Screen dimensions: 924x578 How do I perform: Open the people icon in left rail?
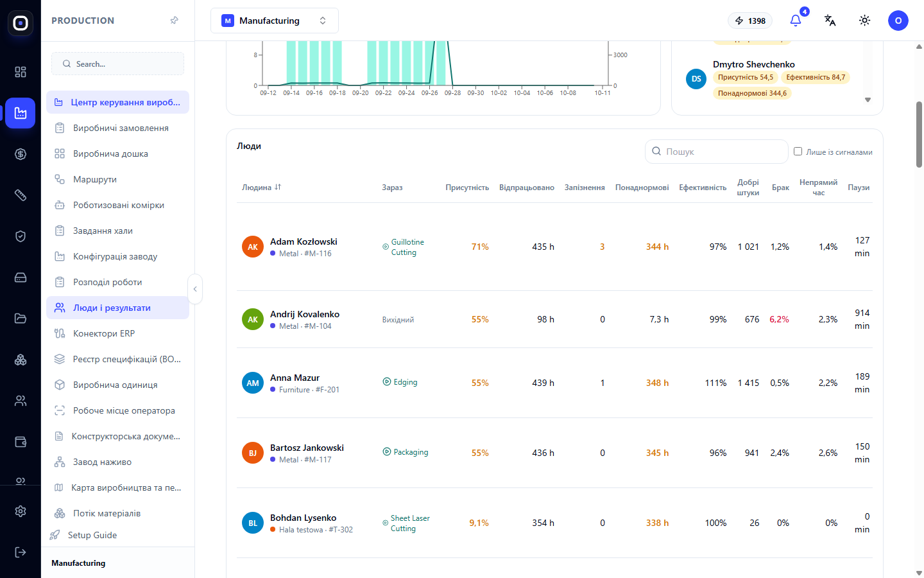[21, 401]
